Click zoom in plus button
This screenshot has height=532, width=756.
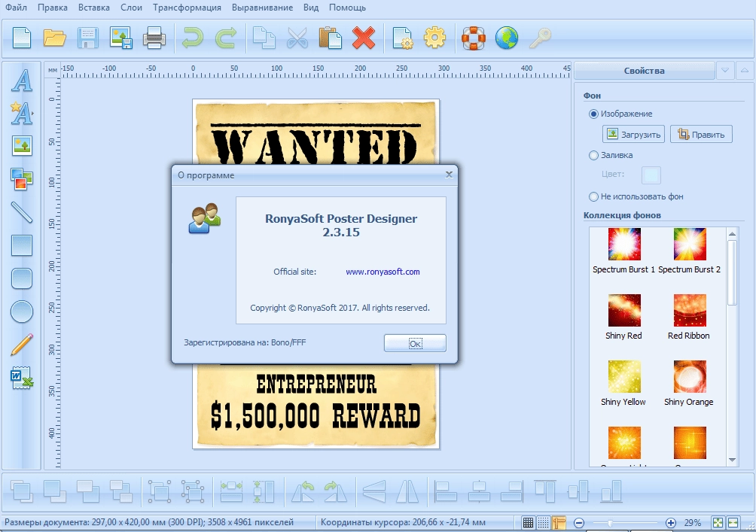pyautogui.click(x=670, y=523)
